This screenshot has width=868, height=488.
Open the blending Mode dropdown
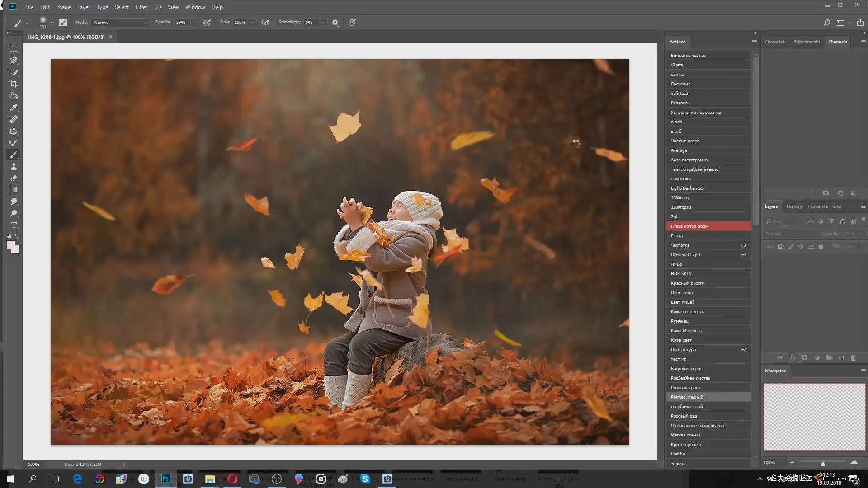120,23
